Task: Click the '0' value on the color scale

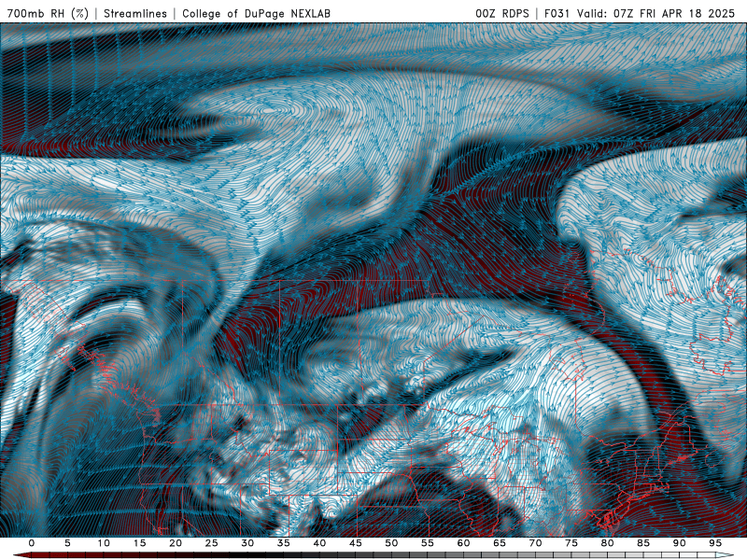Action: click(x=32, y=543)
